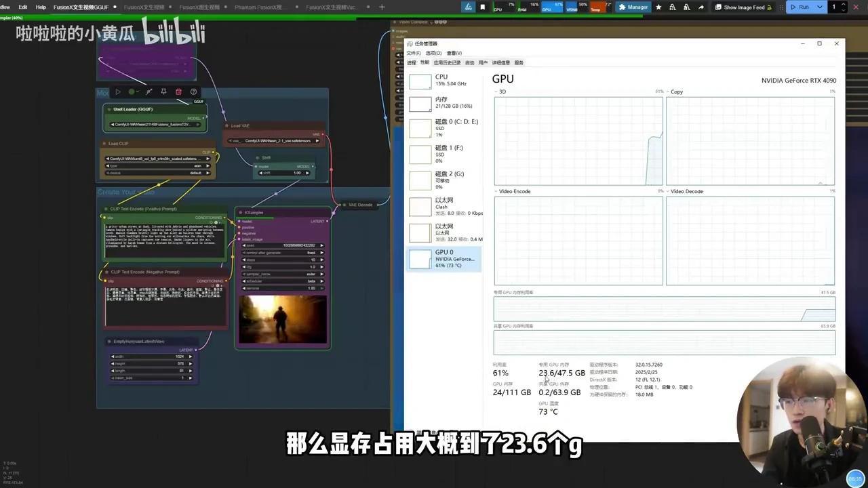The width and height of the screenshot is (868, 488).
Task: Pin the selected node group with the pin icon
Action: point(163,92)
